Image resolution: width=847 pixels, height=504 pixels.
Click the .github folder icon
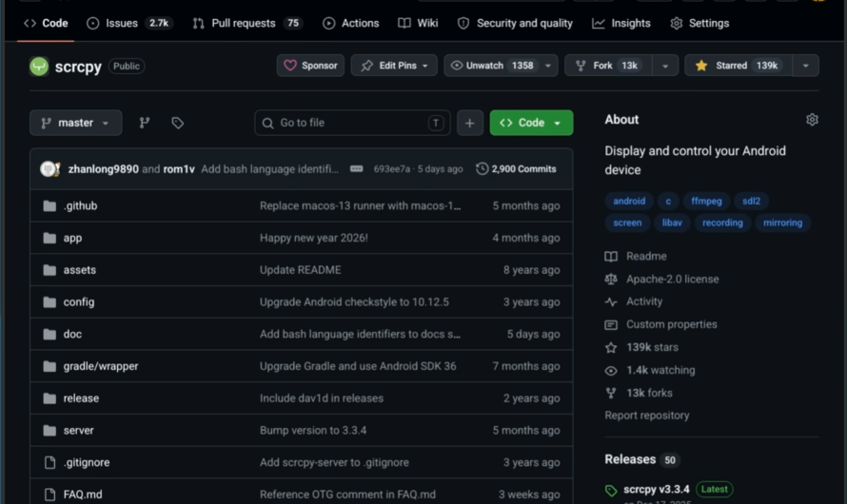(49, 205)
